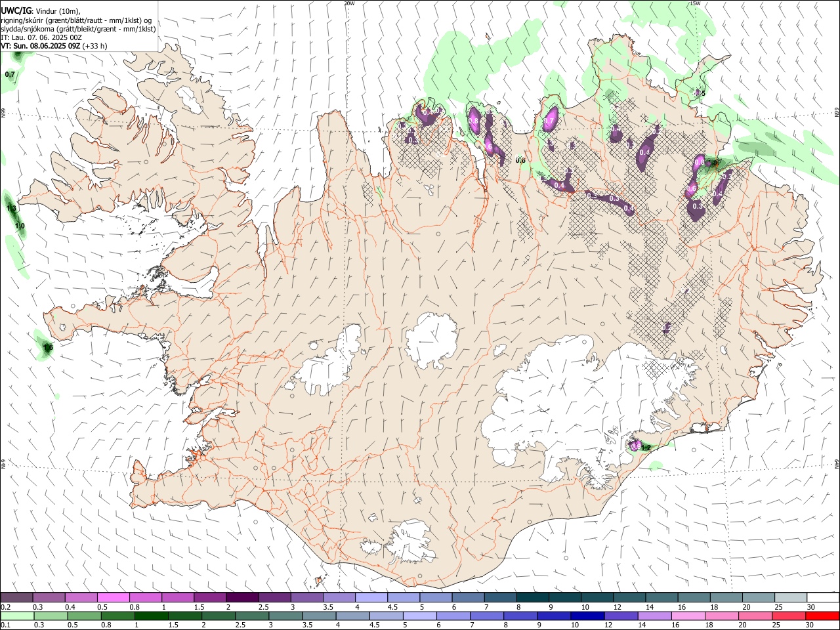Click the 'UWC/IG' heading in the map legend
840x630 pixels.
[16, 10]
